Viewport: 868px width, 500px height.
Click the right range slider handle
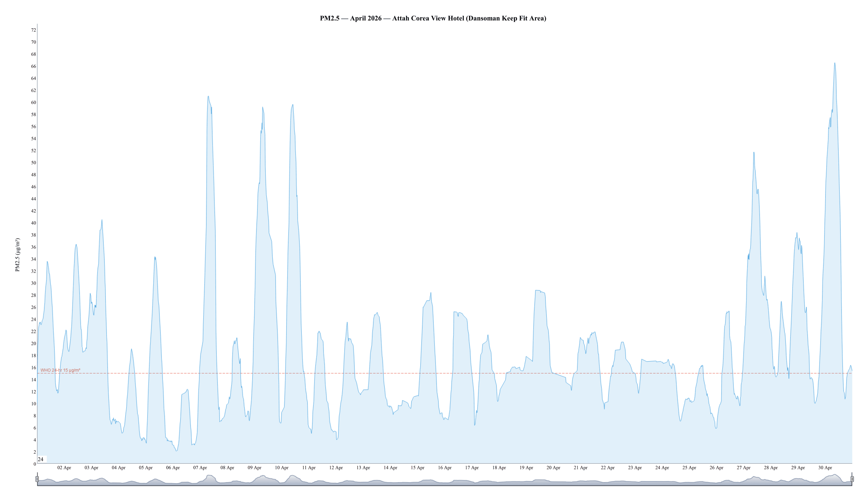coord(852,479)
